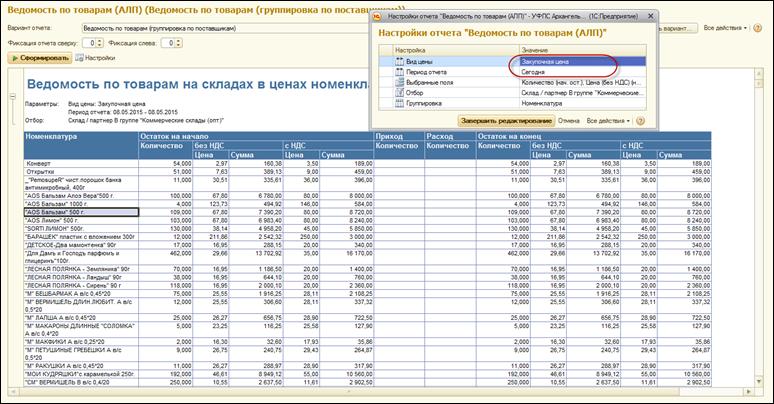The width and height of the screenshot is (774, 404).
Task: Select the Открытки nomenclature cell
Action: [81, 171]
